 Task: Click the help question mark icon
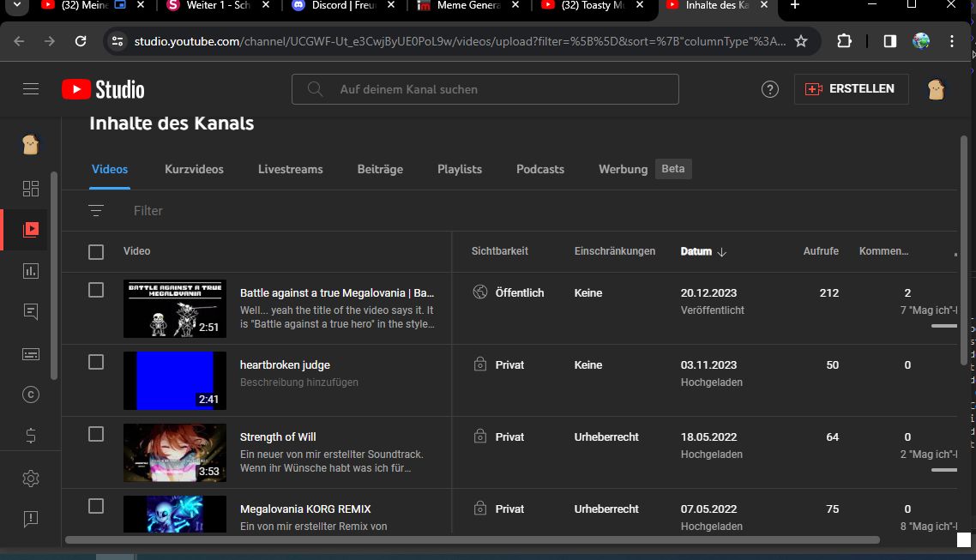770,89
